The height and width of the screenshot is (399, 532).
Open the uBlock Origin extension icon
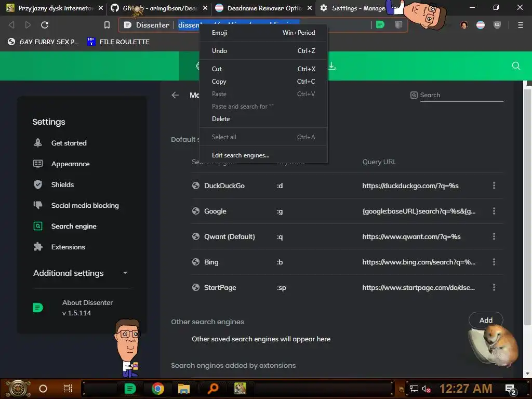[497, 25]
